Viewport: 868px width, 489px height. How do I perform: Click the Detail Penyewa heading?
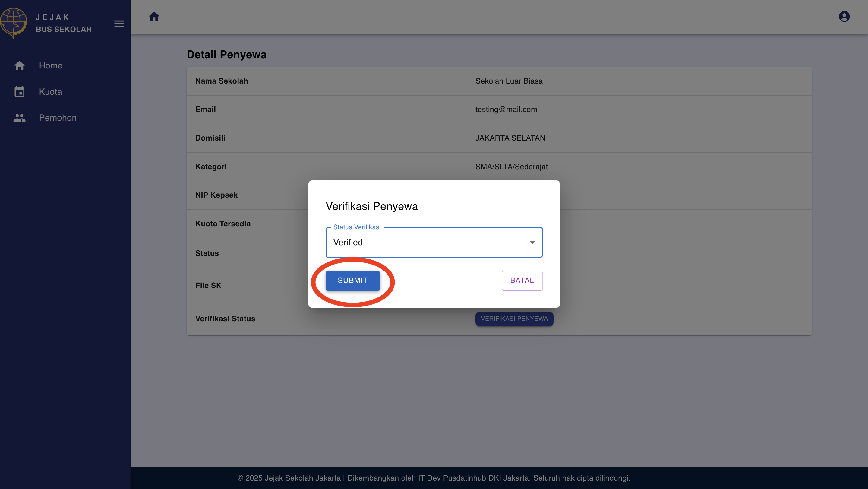pyautogui.click(x=226, y=54)
